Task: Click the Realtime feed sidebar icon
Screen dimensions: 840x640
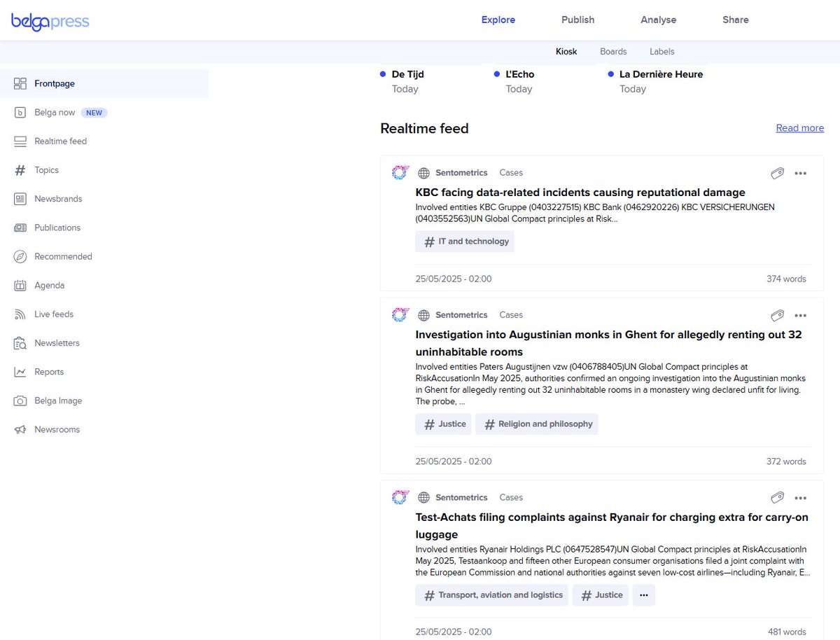Action: pyautogui.click(x=20, y=141)
